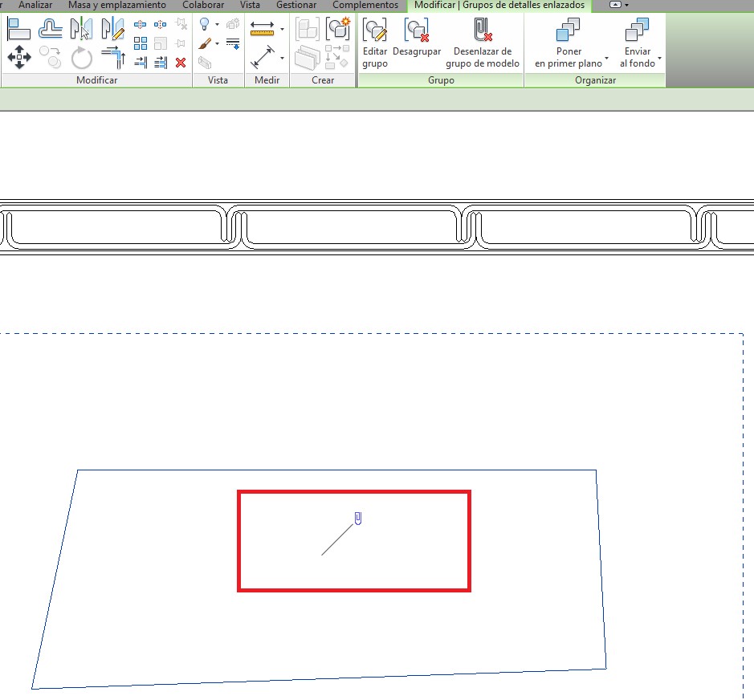
Task: Switch to the Colaborar ribbon tab
Action: 202,5
